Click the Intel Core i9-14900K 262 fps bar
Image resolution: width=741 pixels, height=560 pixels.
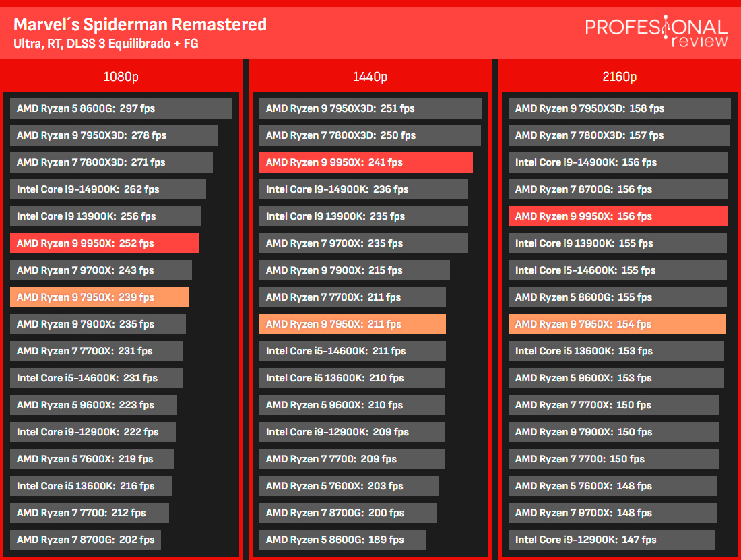[108, 189]
